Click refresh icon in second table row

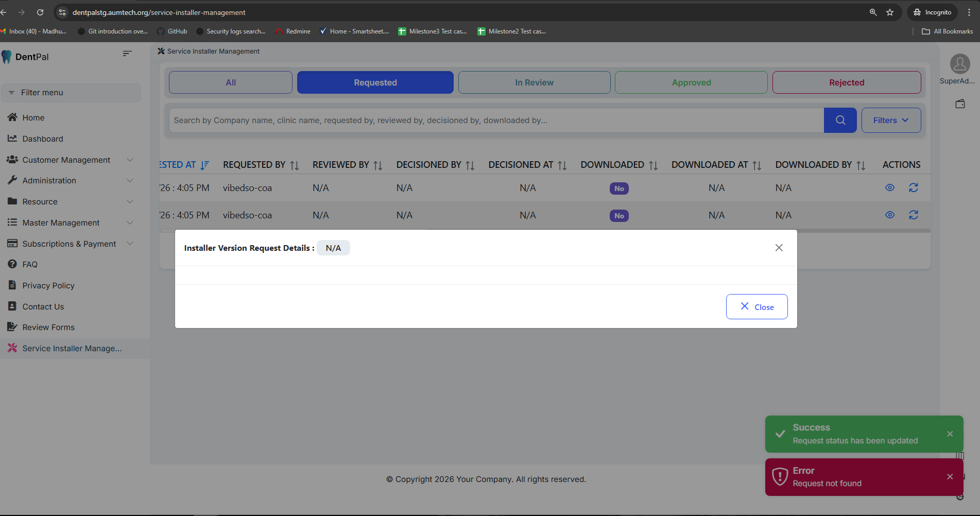[913, 215]
